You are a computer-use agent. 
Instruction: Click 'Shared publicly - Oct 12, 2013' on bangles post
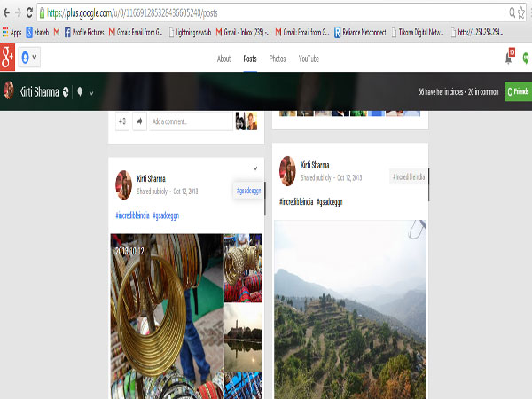[x=168, y=192]
